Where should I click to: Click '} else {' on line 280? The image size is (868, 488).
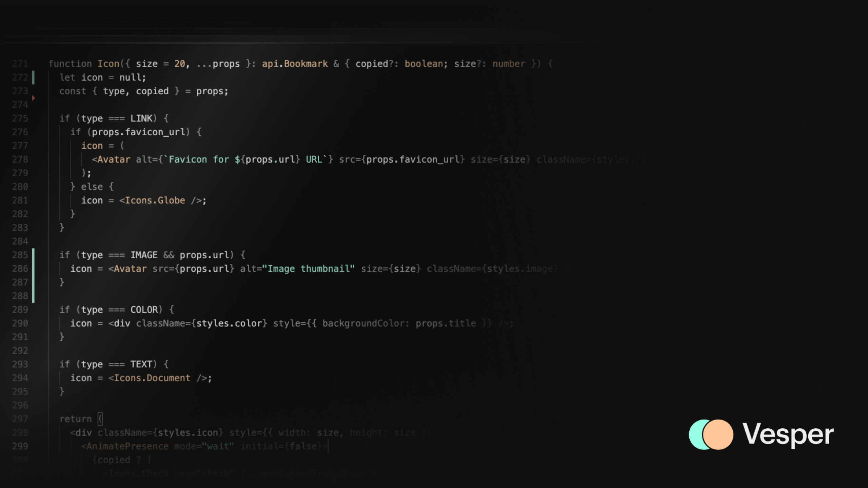92,187
